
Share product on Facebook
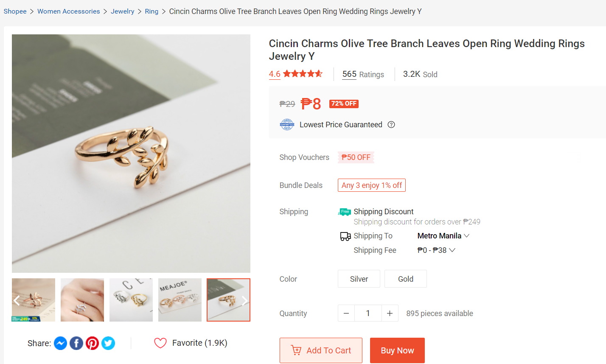(x=76, y=343)
